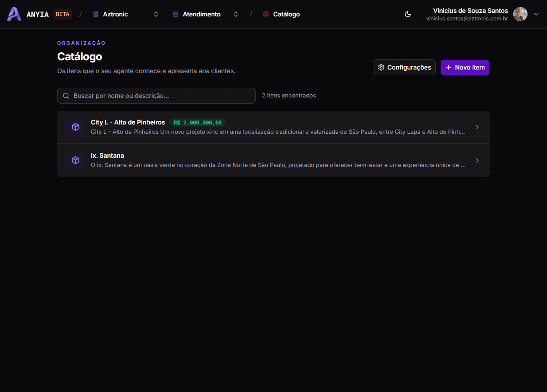Click the ANYIA brand name text
Screen dimensions: 547x392
pyautogui.click(x=38, y=14)
